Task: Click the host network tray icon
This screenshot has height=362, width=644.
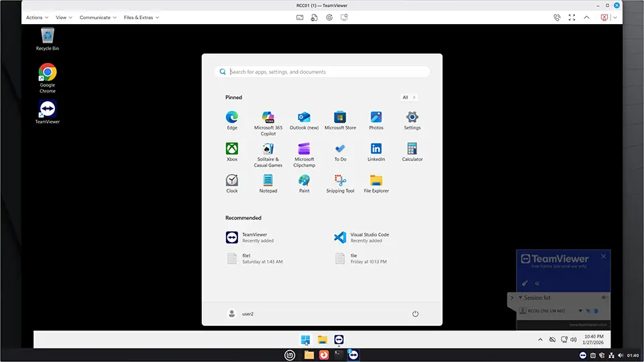Action: click(611, 355)
